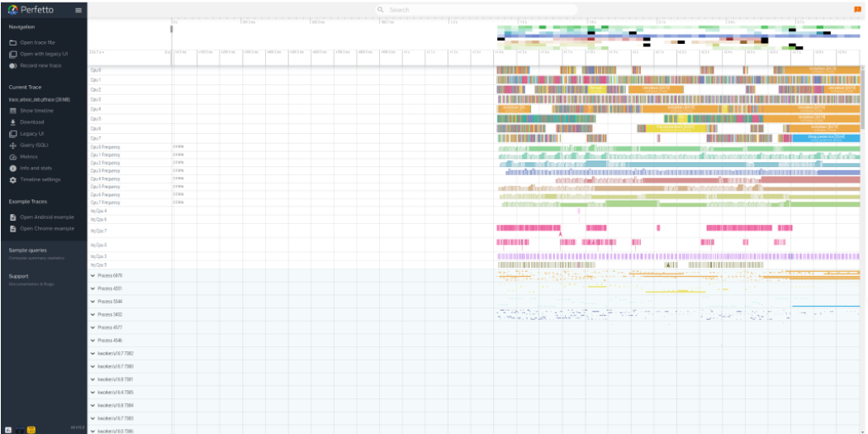Click the Info and stats icon

click(13, 168)
